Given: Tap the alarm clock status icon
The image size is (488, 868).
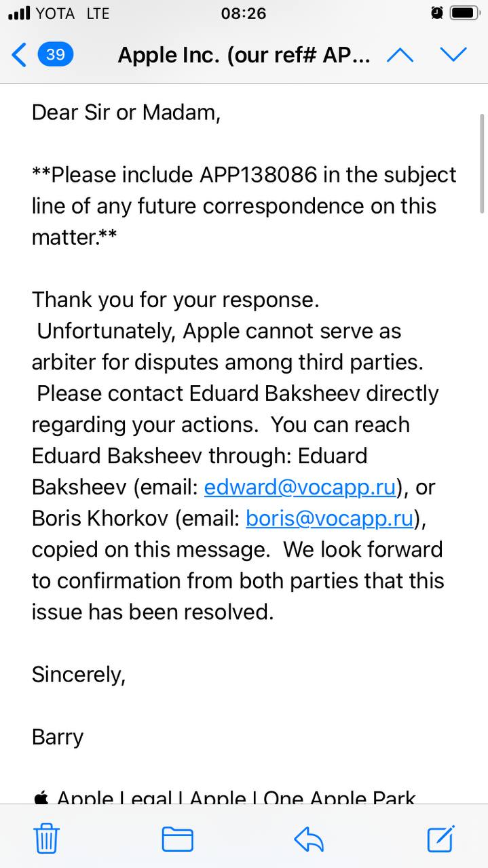Looking at the screenshot, I should pyautogui.click(x=437, y=13).
